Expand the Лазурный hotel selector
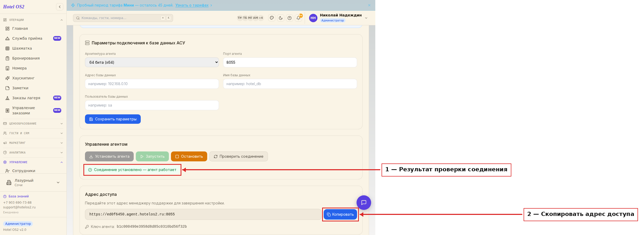Screen dimensions: 644x235 [x=33, y=183]
